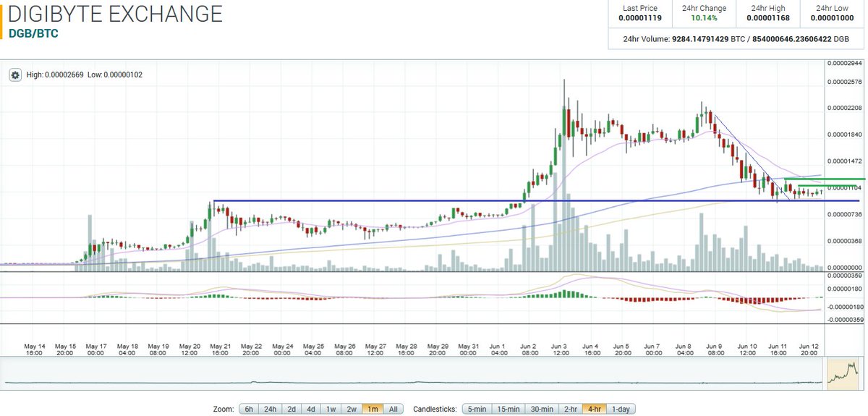Image resolution: width=868 pixels, height=416 pixels.
Task: Click the Jun 9 08:00 axis label
Action: [x=715, y=349]
